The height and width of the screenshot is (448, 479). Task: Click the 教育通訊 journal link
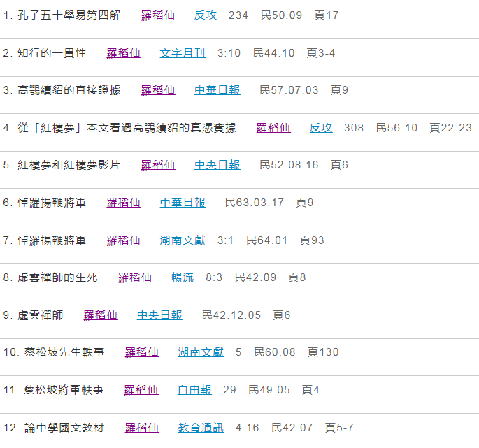click(201, 428)
